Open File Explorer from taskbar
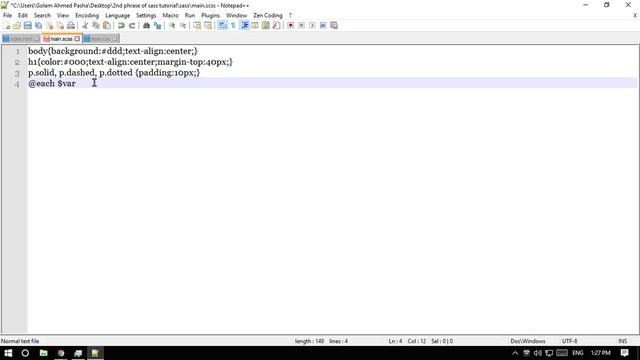The height and width of the screenshot is (360, 640). [x=43, y=353]
